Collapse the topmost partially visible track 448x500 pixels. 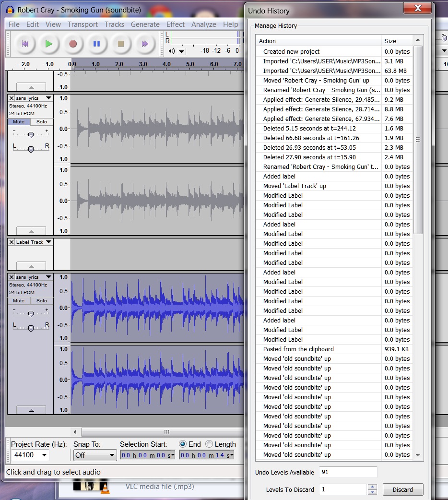coord(31,87)
